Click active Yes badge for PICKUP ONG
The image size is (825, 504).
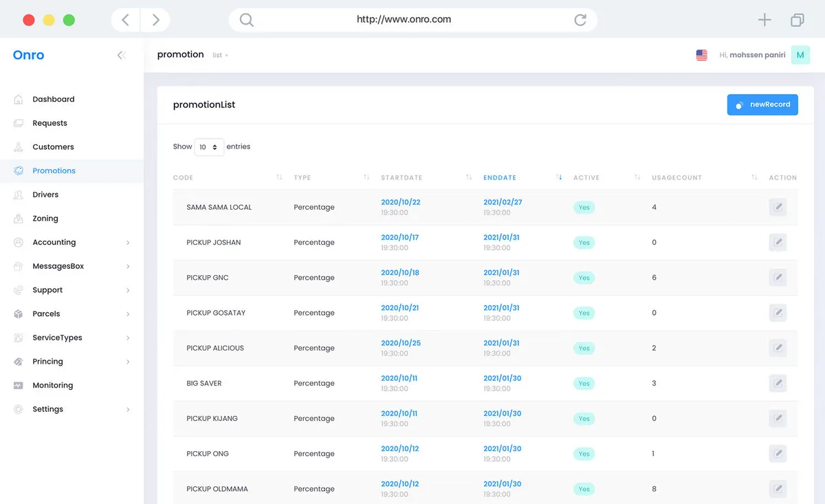point(584,454)
